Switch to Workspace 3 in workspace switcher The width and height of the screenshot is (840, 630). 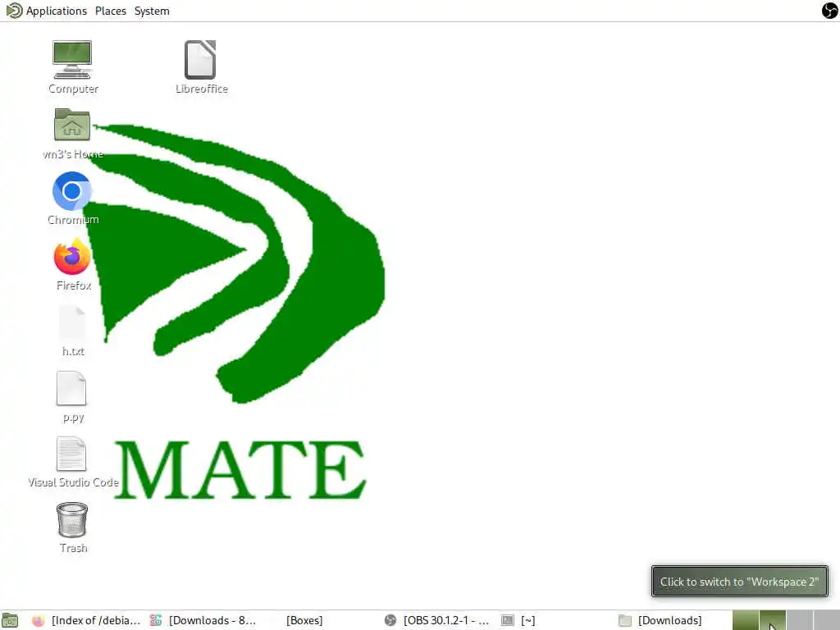coord(799,620)
